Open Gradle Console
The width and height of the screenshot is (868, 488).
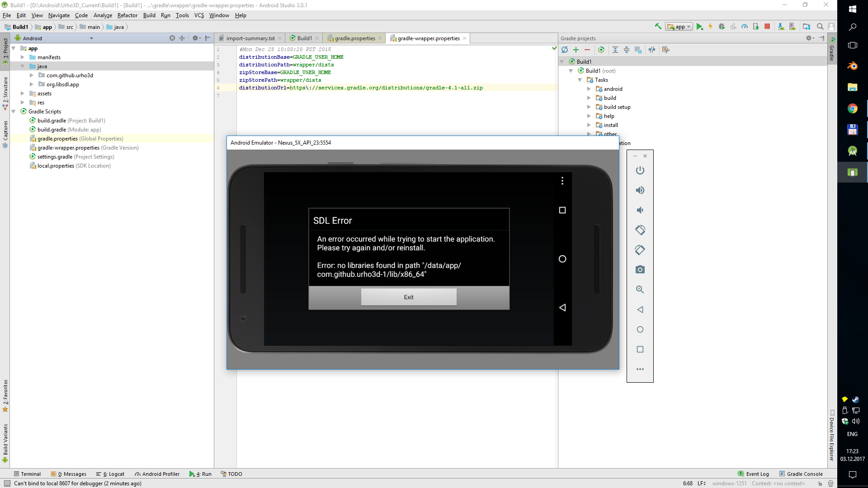pyautogui.click(x=801, y=474)
